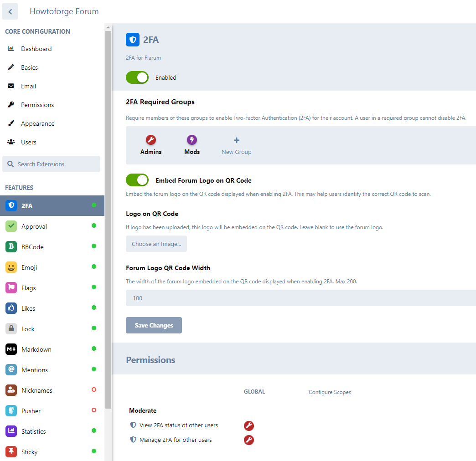Click Choose an Image button

[156, 244]
